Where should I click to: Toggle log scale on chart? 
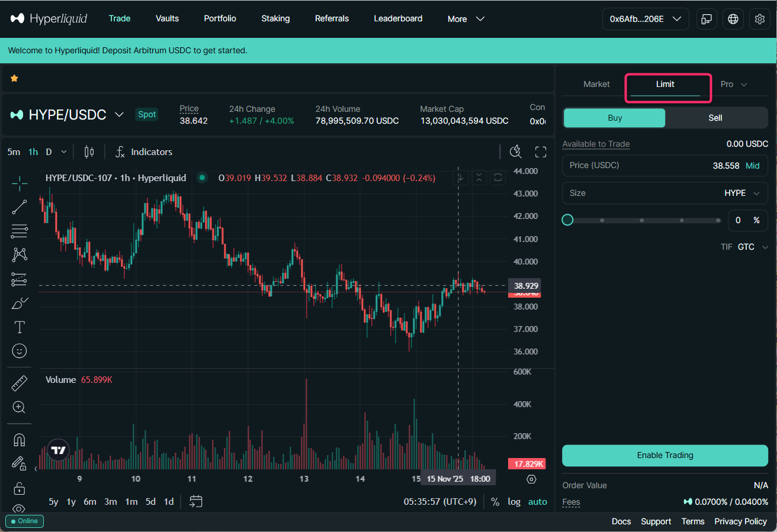(x=513, y=502)
